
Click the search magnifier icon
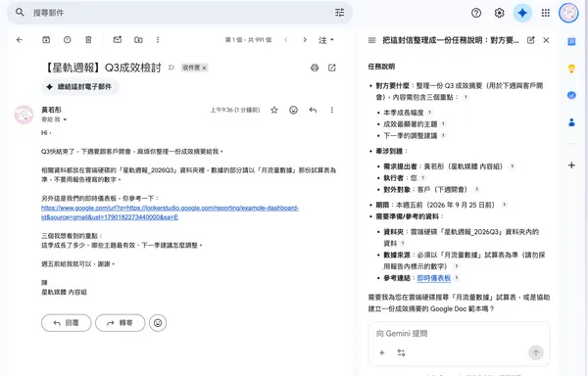tap(20, 13)
